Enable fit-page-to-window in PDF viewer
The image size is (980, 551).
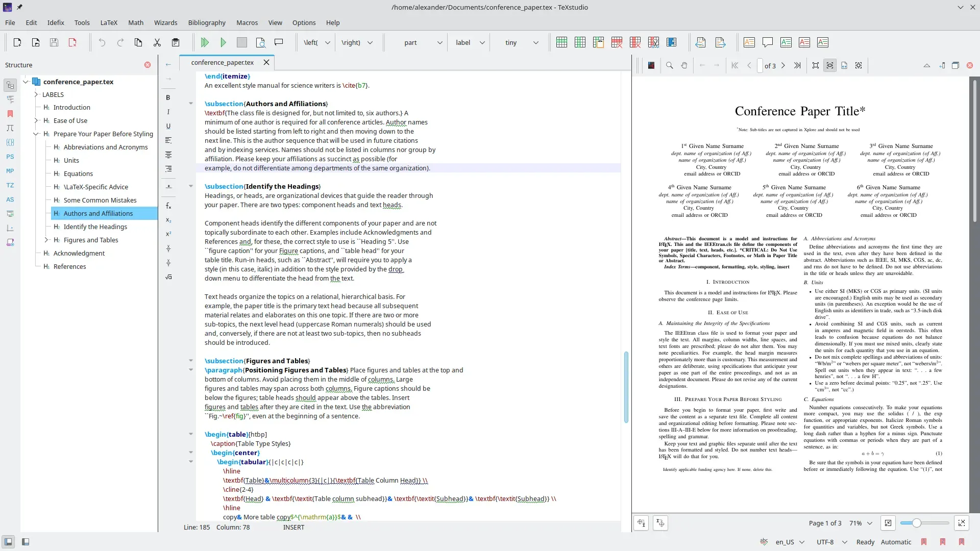[815, 65]
